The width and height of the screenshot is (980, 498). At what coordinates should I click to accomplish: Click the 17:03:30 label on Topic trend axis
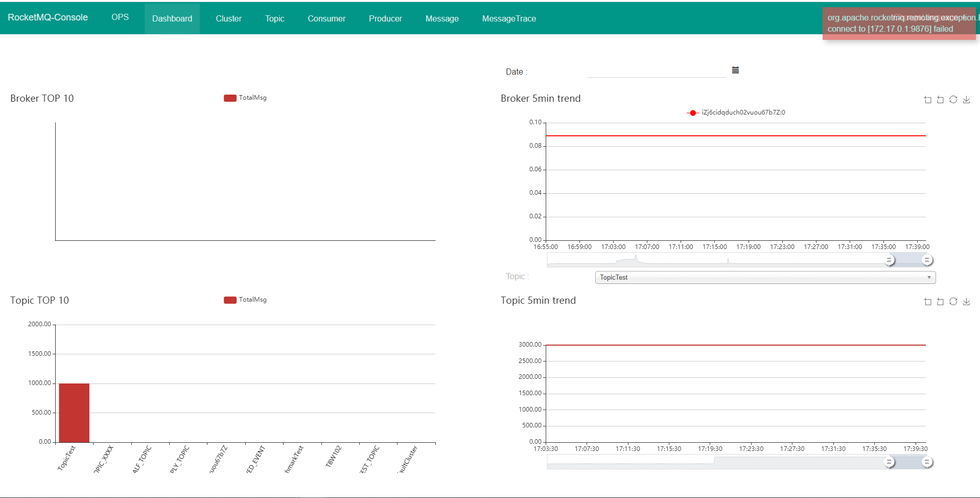[546, 449]
